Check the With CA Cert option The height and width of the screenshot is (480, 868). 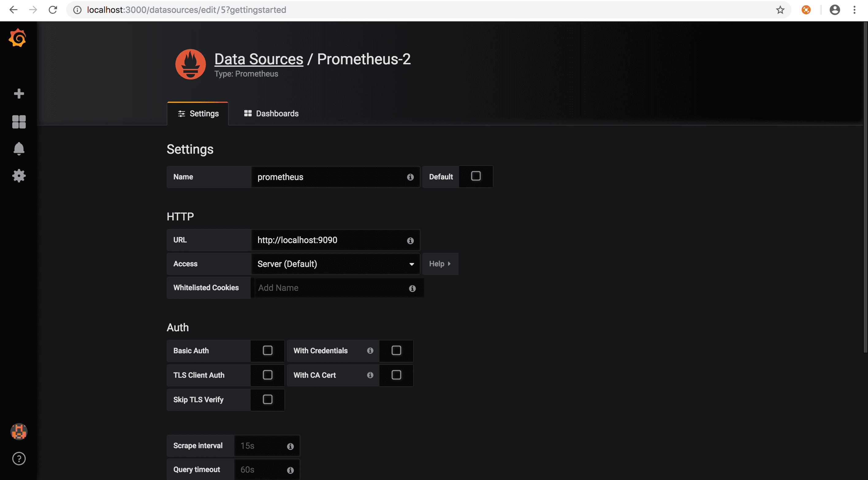(x=396, y=375)
